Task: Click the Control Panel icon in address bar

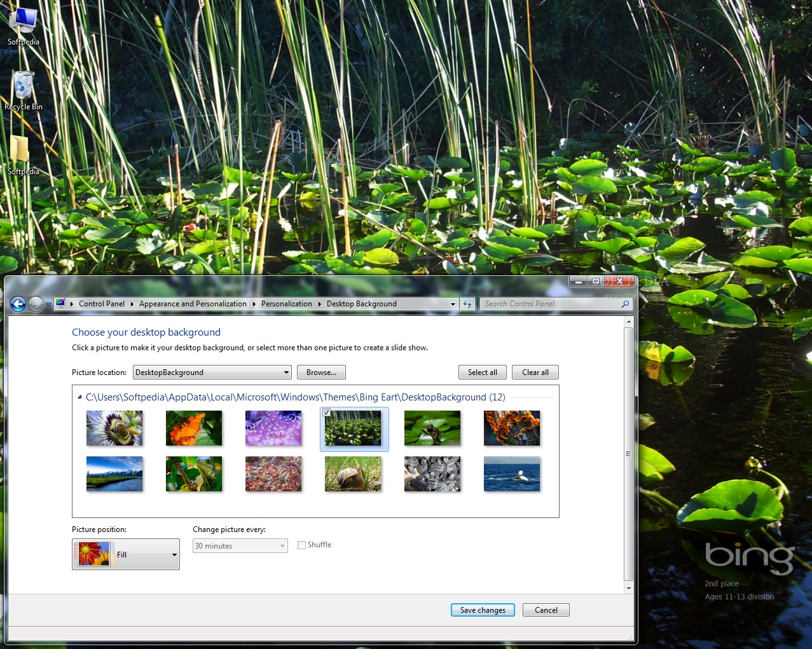Action: coord(60,303)
